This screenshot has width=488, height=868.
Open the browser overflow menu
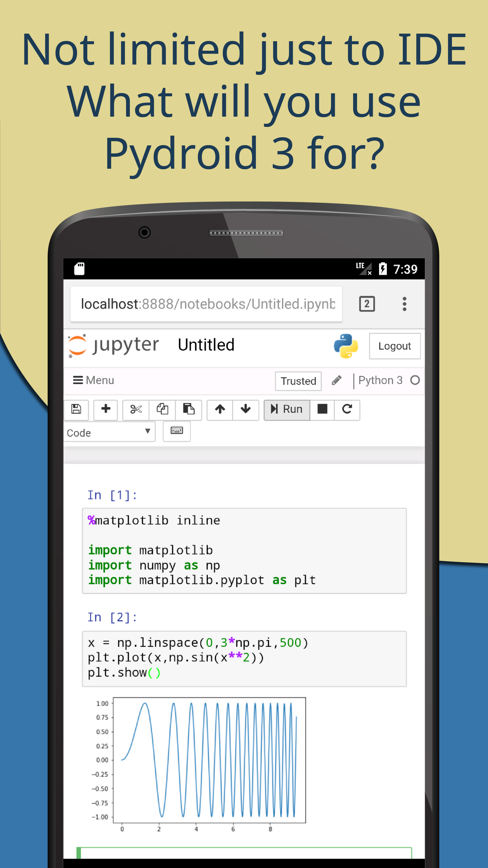click(404, 304)
